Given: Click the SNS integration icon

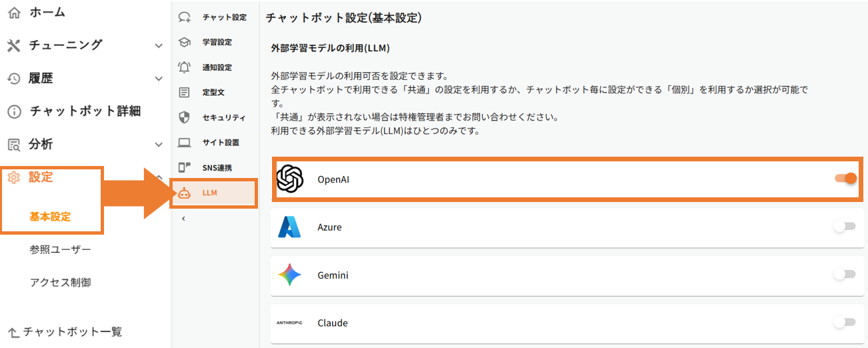Looking at the screenshot, I should [185, 167].
